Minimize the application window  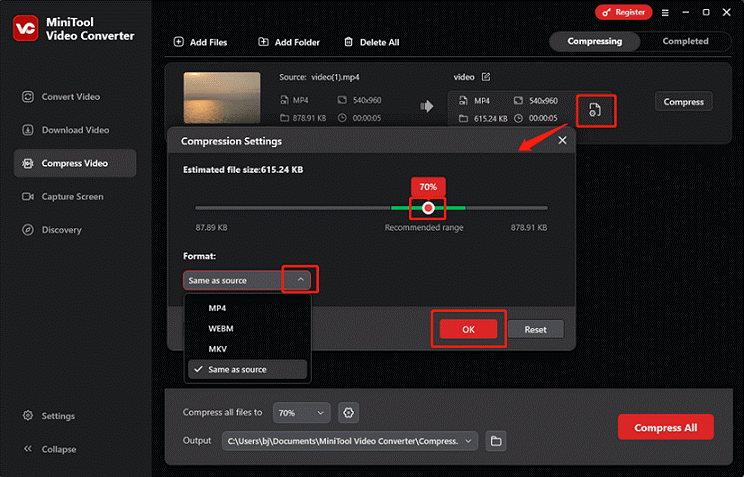point(686,12)
